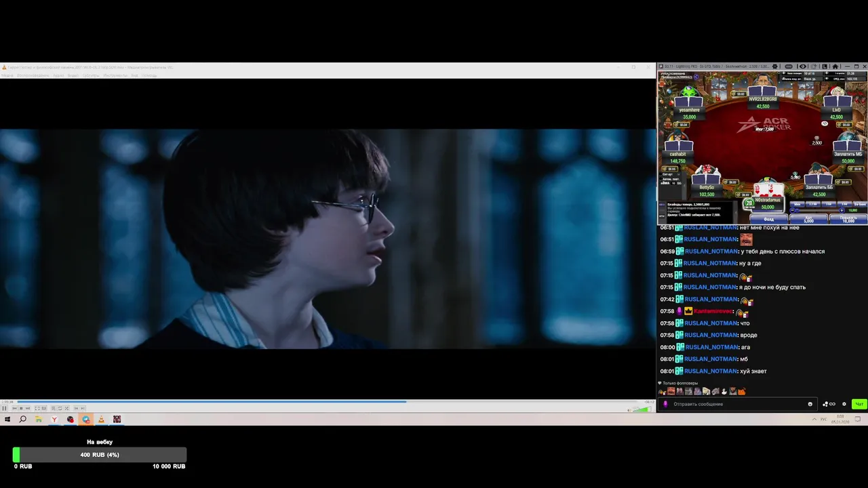Toggle VLC fullscreen mode

pyautogui.click(x=37, y=408)
